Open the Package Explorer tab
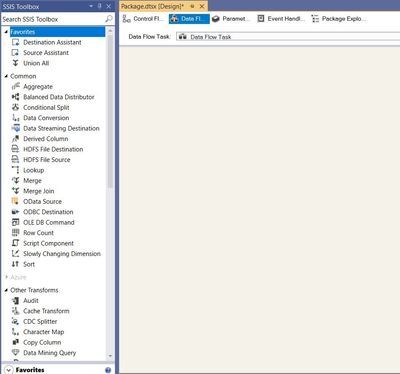This screenshot has height=374, width=400. click(338, 19)
